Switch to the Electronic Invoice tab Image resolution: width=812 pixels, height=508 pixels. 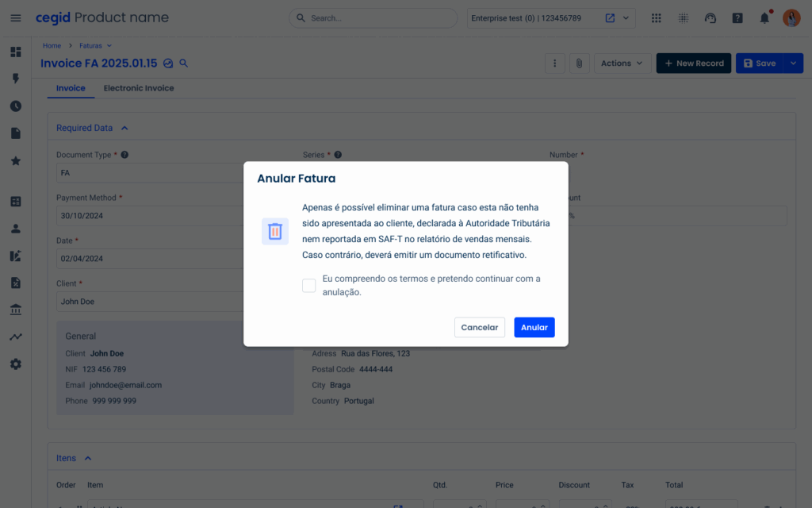coord(139,88)
